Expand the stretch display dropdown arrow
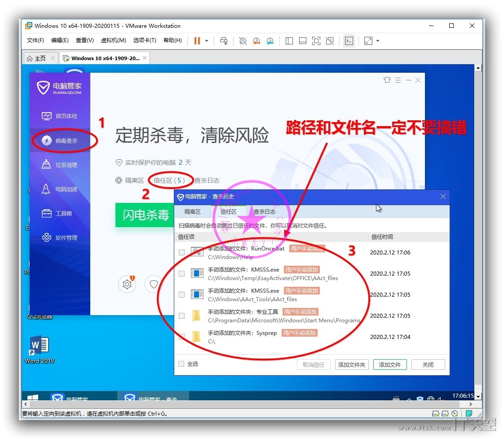This screenshot has width=504, height=439. pos(378,41)
